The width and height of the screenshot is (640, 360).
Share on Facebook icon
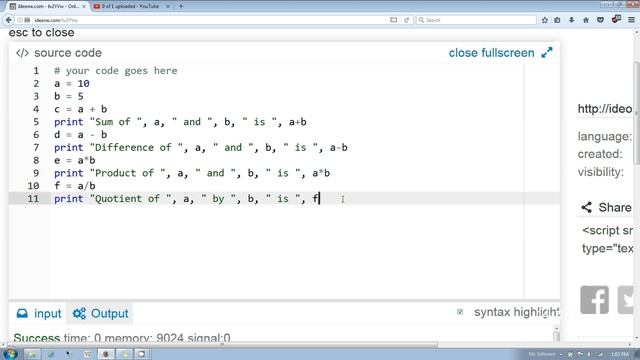pos(595,300)
